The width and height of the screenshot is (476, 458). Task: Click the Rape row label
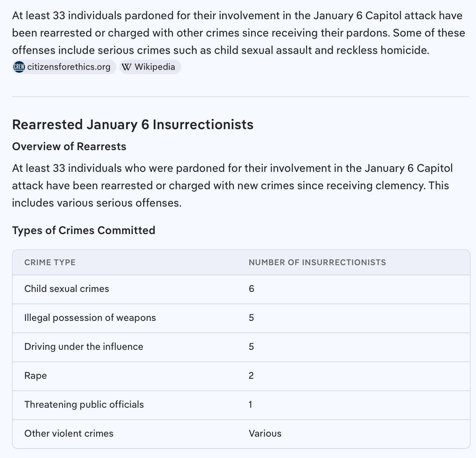[35, 376]
